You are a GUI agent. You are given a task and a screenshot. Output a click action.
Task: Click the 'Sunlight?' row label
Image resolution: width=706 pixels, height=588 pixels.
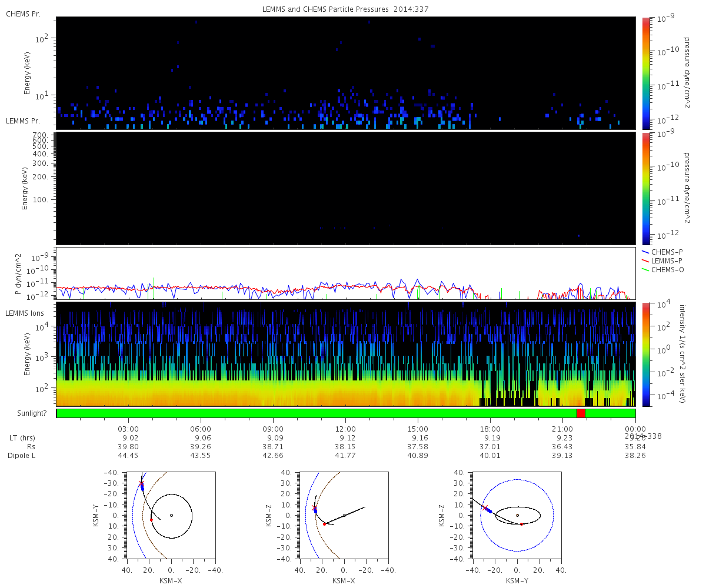25,413
